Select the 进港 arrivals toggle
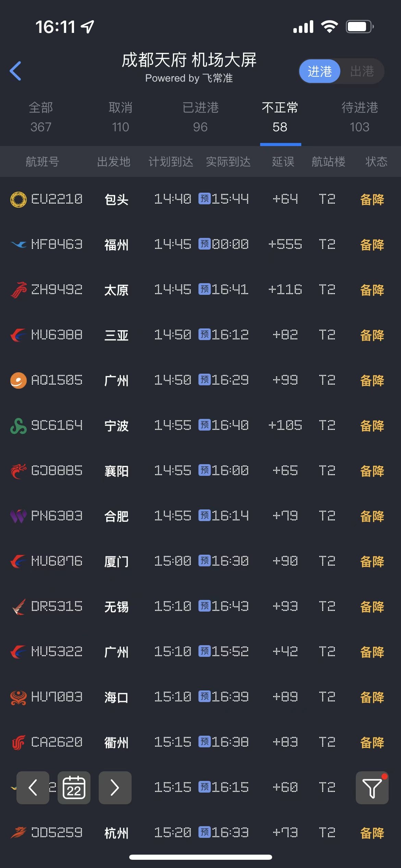 [320, 71]
